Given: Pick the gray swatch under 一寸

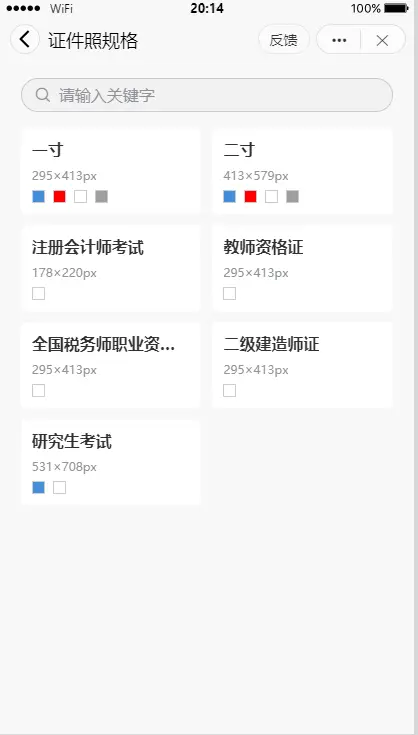Looking at the screenshot, I should [x=102, y=197].
